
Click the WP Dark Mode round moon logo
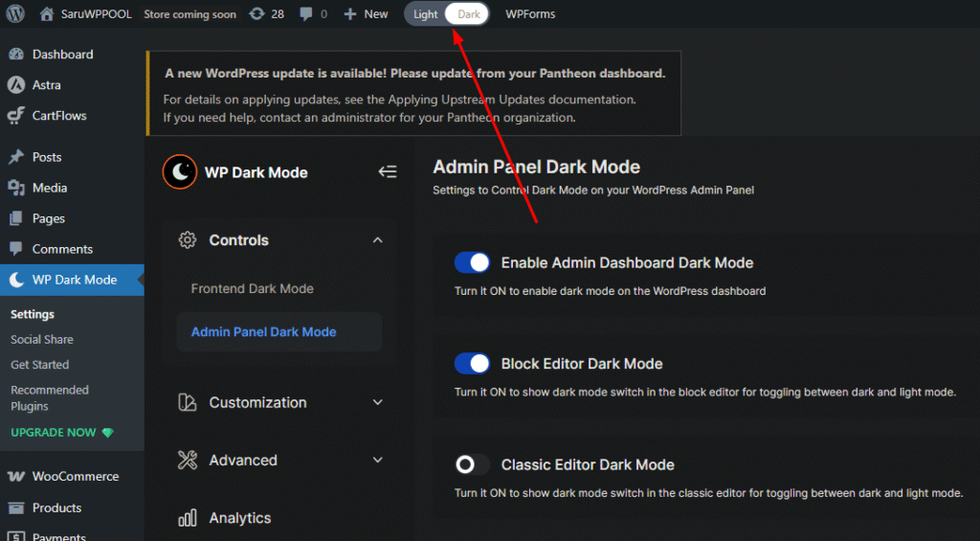pyautogui.click(x=180, y=172)
